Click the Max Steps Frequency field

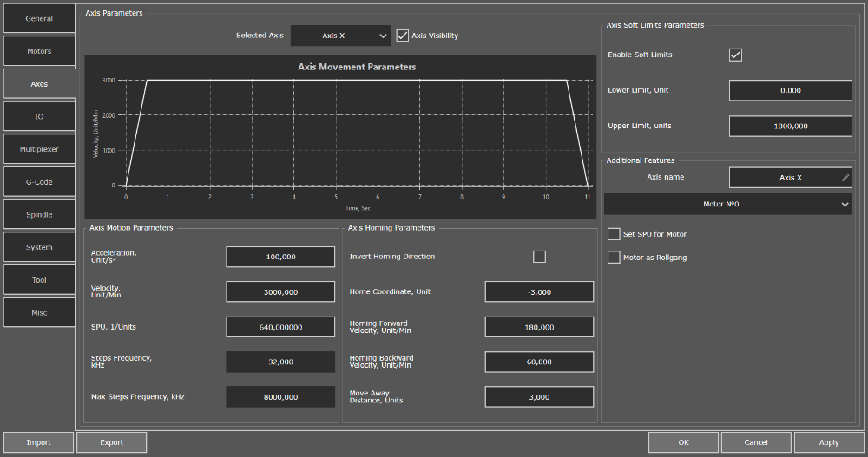point(280,397)
